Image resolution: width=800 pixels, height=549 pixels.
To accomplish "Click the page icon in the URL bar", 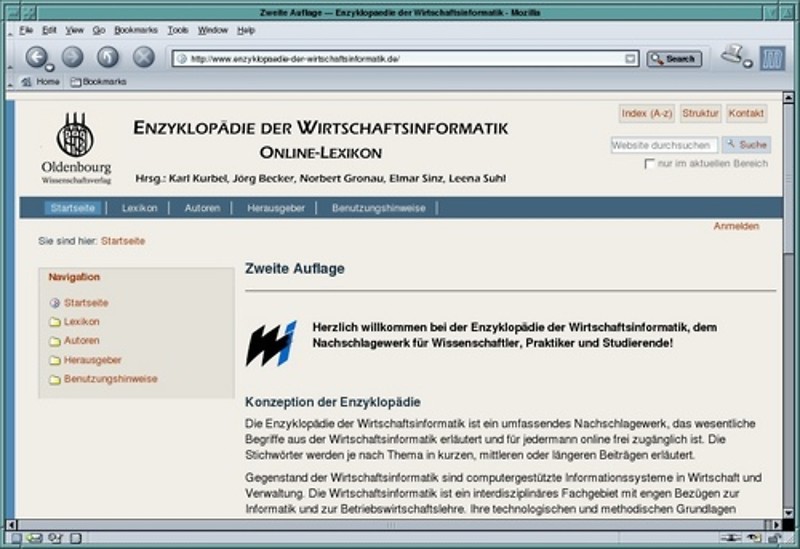I will click(x=182, y=59).
